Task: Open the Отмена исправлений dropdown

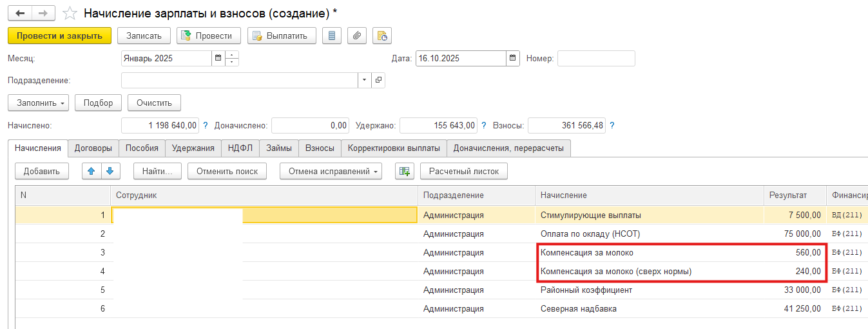Action: (331, 171)
